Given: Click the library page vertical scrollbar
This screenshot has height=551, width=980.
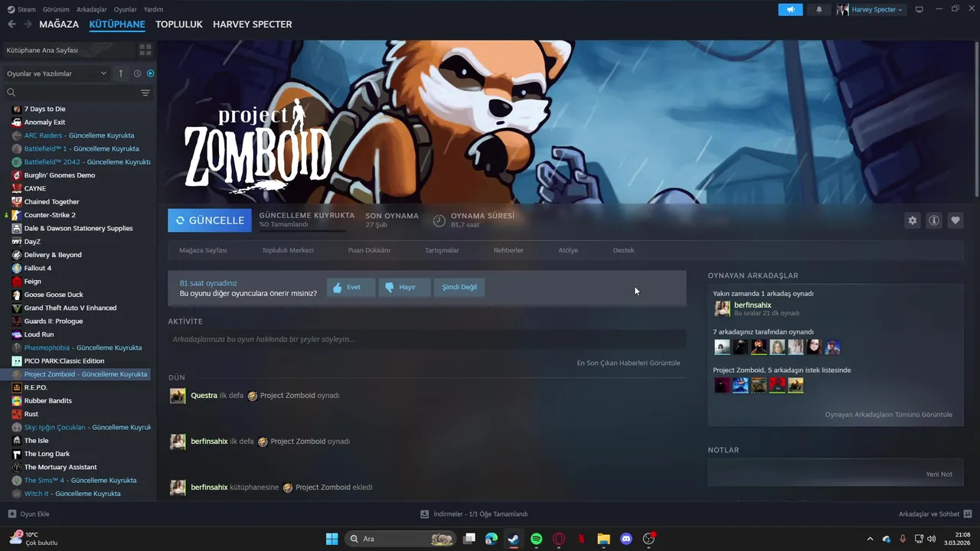Looking at the screenshot, I should tap(976, 121).
